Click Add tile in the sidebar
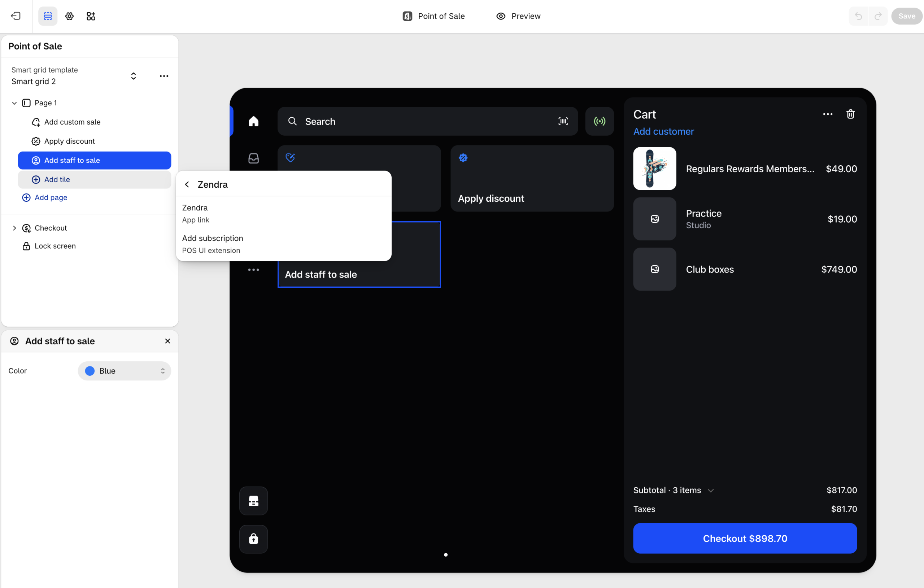The height and width of the screenshot is (588, 924). [x=95, y=180]
